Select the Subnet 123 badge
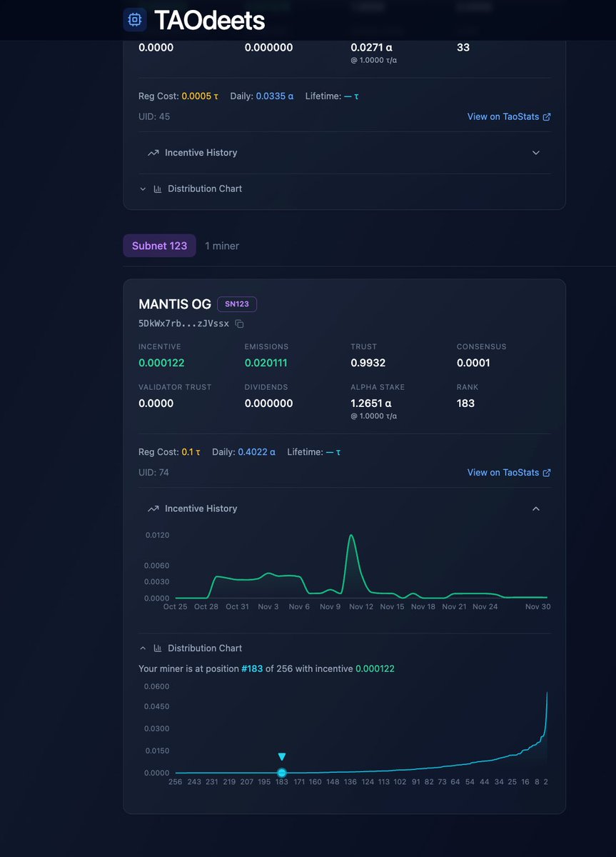Screen dimensions: 616x857 pyautogui.click(x=159, y=246)
